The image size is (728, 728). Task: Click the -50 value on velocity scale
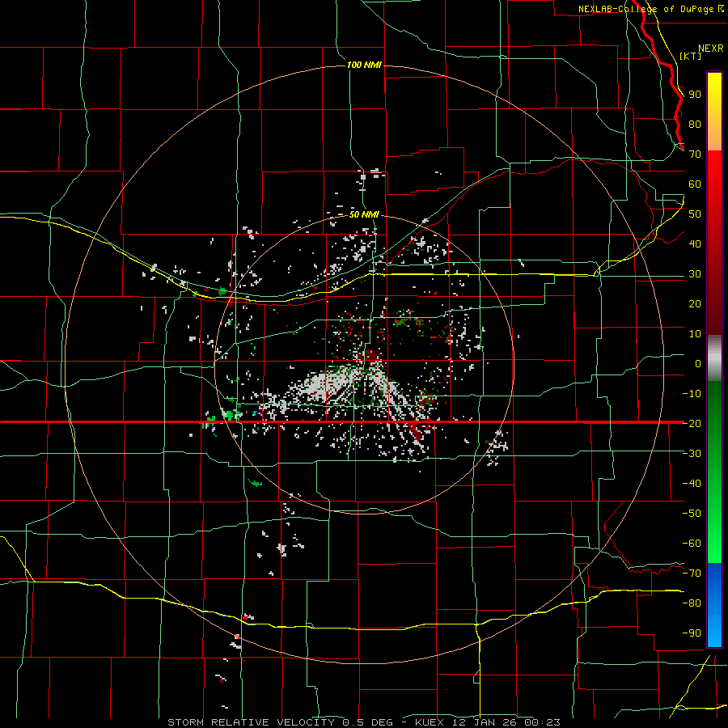[x=692, y=513]
